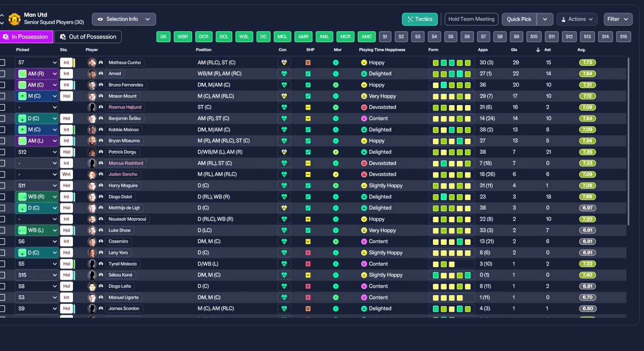644x351 pixels.
Task: Click Benjamin Šeško's yellow SHP arrow icon
Action: [308, 118]
